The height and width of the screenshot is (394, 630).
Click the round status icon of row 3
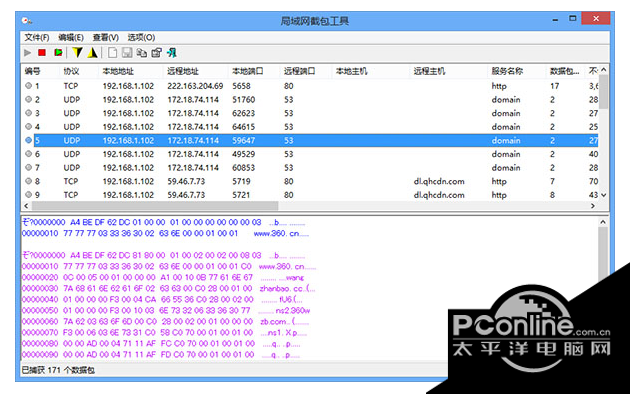pyautogui.click(x=28, y=113)
